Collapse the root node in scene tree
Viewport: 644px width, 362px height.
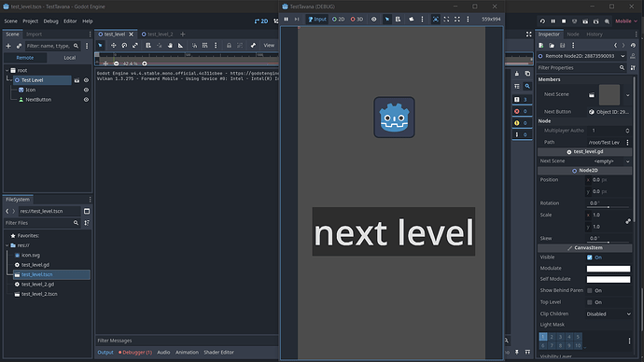click(7, 71)
